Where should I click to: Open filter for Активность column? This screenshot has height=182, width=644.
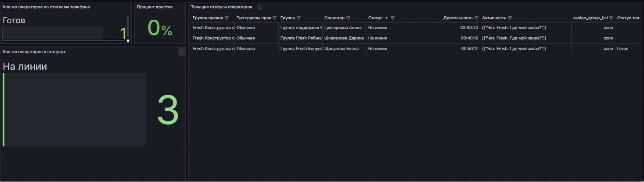[x=510, y=18]
